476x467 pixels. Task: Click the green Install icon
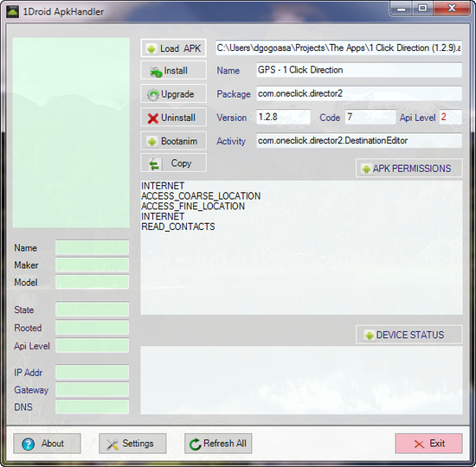coord(156,72)
